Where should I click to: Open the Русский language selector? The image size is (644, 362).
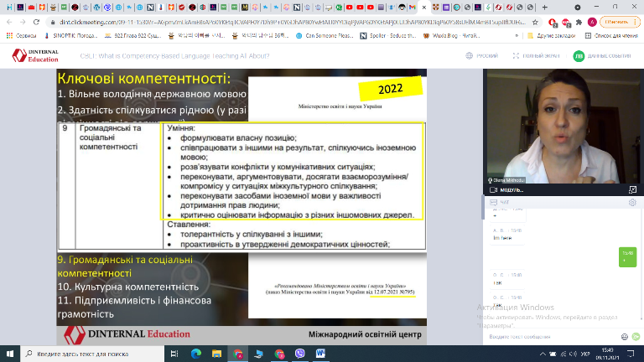click(x=482, y=56)
